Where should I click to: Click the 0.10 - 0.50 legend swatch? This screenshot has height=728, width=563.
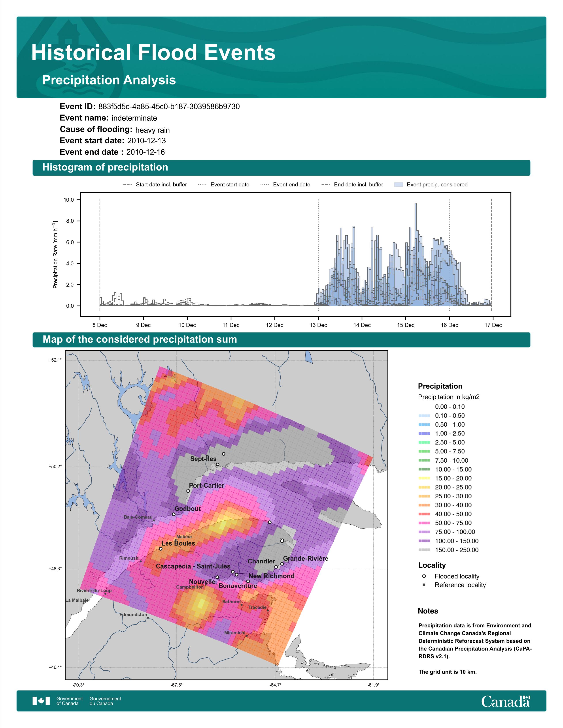tap(424, 416)
